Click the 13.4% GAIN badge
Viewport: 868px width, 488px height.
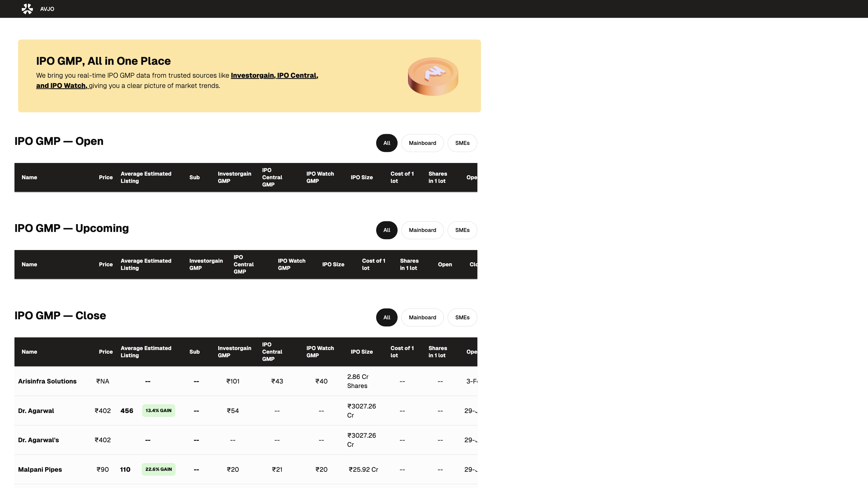click(x=158, y=411)
